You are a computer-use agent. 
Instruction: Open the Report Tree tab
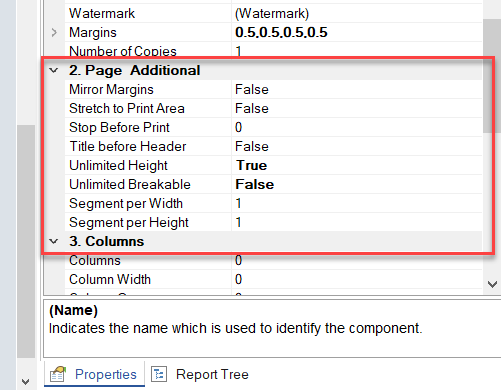click(200, 374)
